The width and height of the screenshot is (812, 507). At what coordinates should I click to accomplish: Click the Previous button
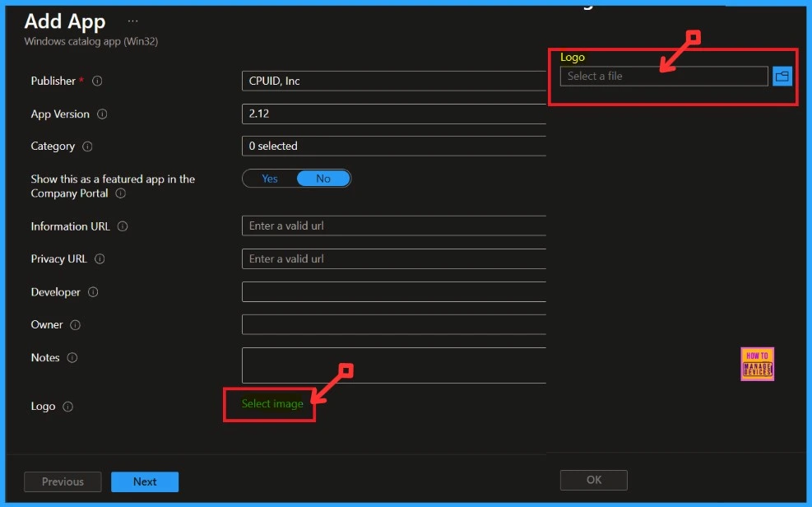click(63, 481)
